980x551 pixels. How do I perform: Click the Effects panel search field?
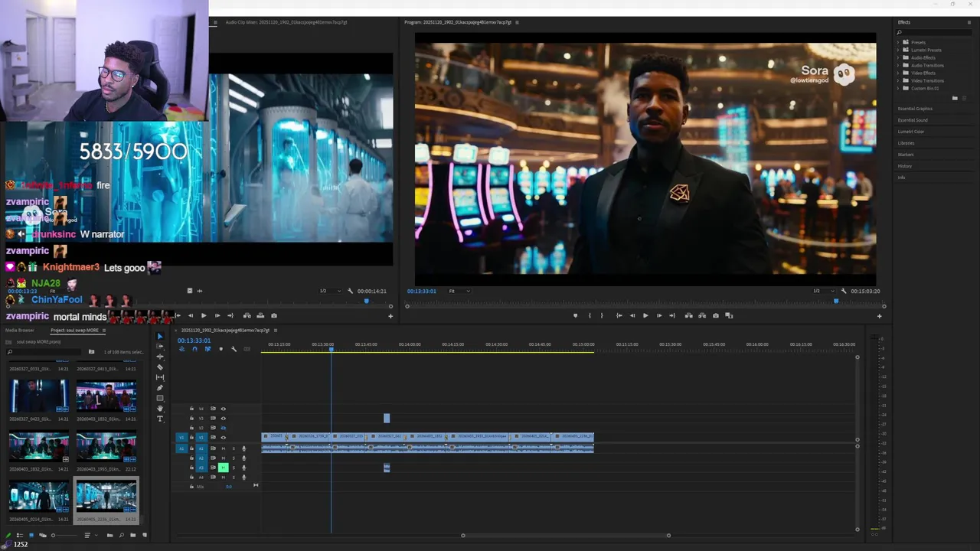click(934, 32)
